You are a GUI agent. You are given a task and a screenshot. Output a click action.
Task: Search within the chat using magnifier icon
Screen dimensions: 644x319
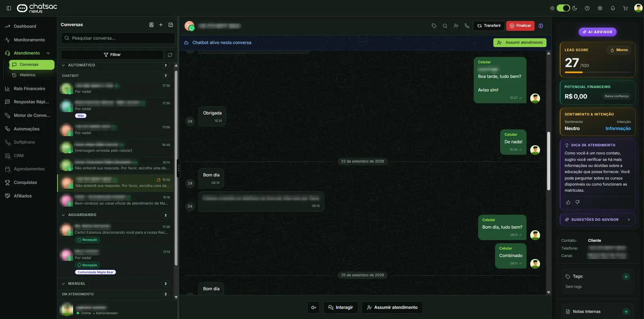[445, 26]
